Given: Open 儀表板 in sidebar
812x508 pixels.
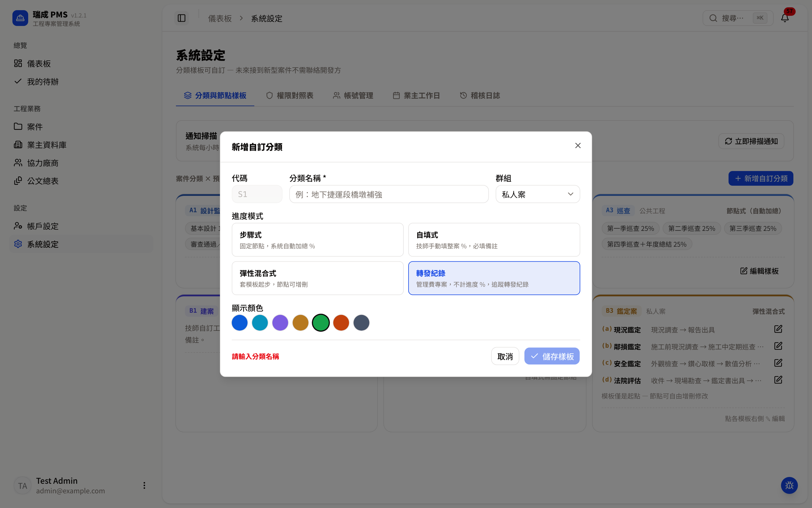Looking at the screenshot, I should point(81,63).
